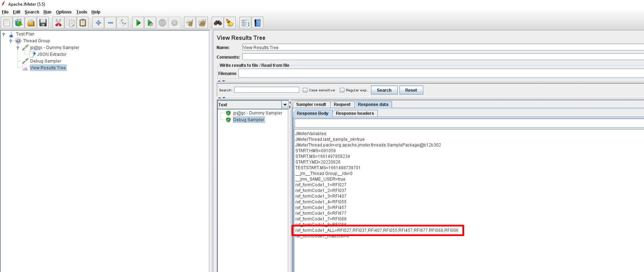This screenshot has height=272, width=644.
Task: Select Debug Sampler result entry
Action: pos(249,120)
